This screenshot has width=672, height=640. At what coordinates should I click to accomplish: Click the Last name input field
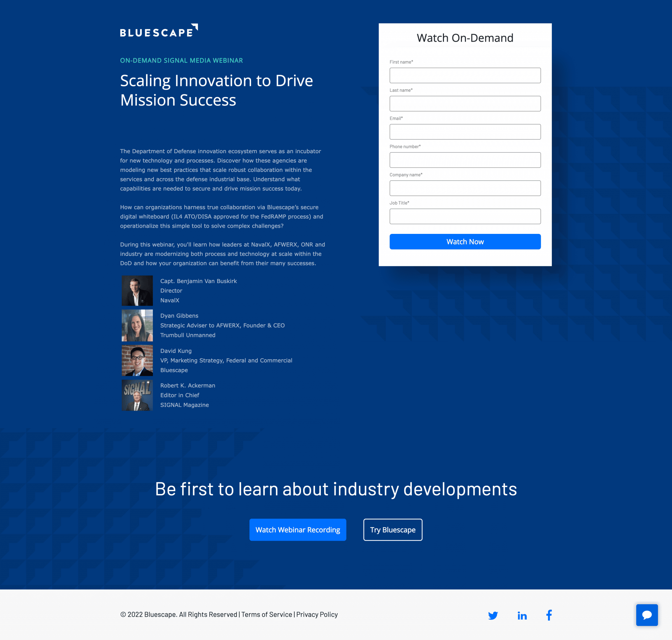coord(465,103)
